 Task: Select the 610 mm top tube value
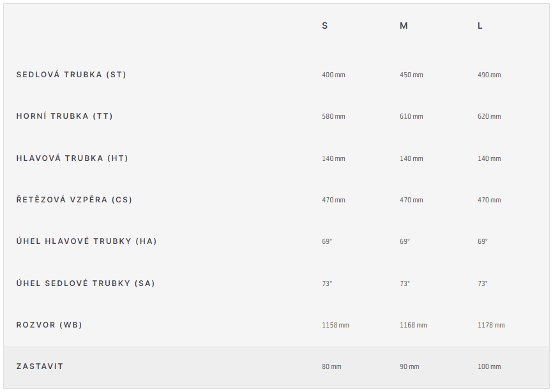click(411, 116)
